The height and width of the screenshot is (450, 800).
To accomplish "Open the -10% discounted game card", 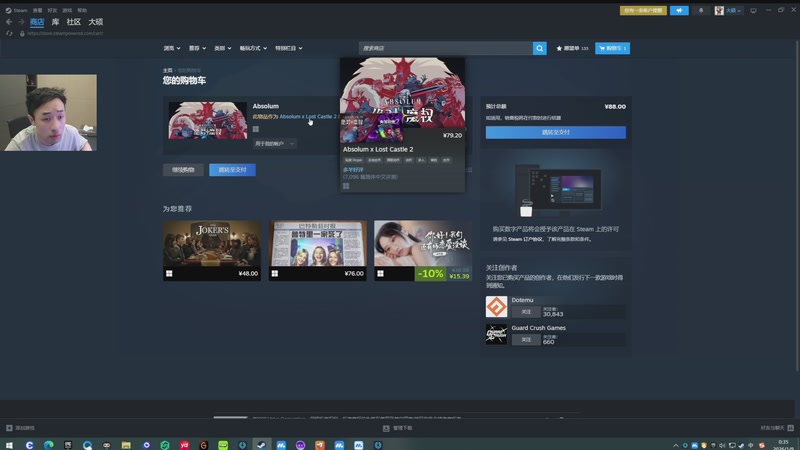I will coord(423,251).
